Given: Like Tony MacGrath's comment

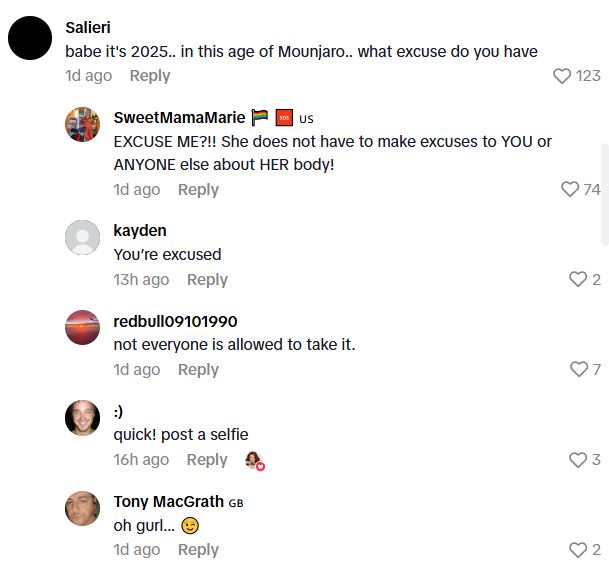Looking at the screenshot, I should pos(578,550).
